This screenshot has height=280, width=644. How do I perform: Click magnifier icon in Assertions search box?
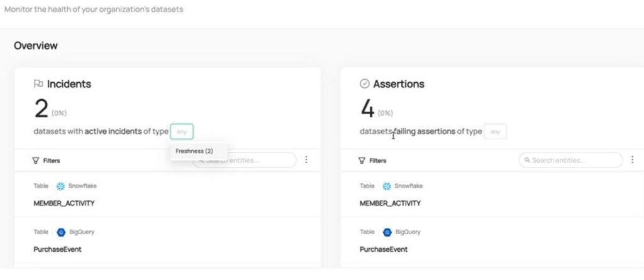click(x=527, y=161)
